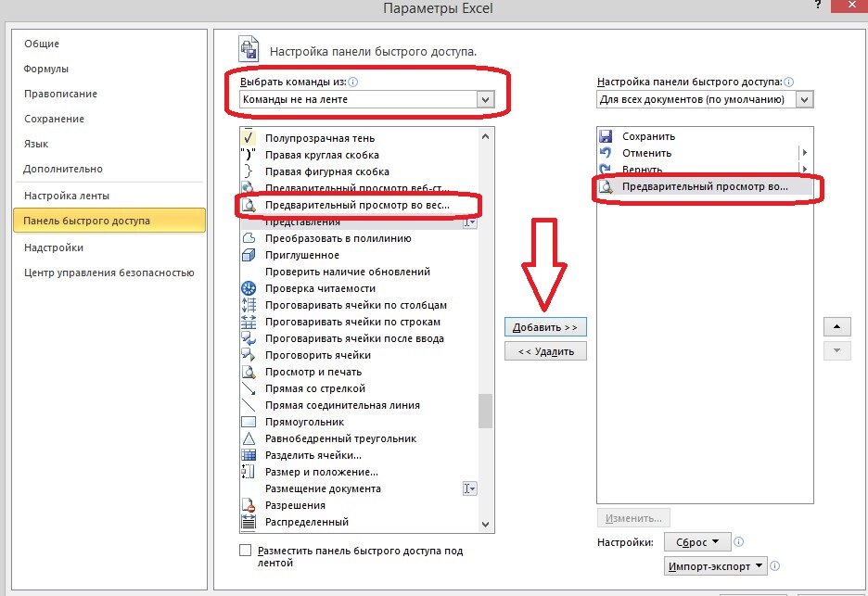Click the Добавить >> button
This screenshot has height=596, width=868.
coord(545,327)
